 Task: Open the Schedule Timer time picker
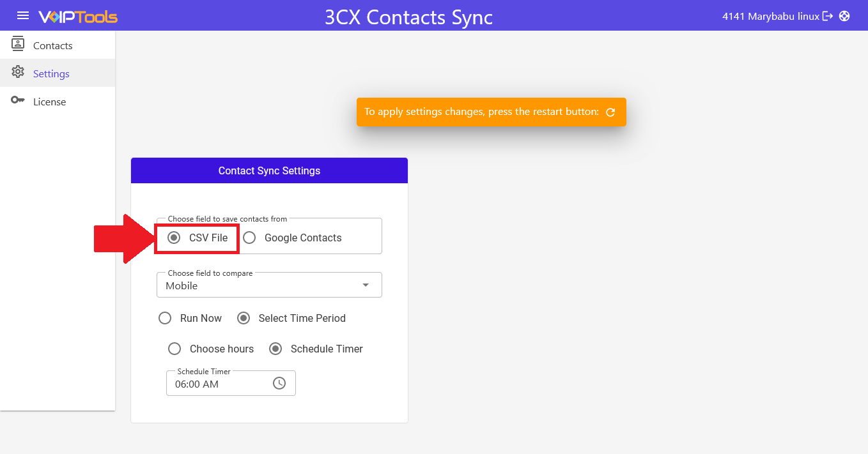pos(279,382)
